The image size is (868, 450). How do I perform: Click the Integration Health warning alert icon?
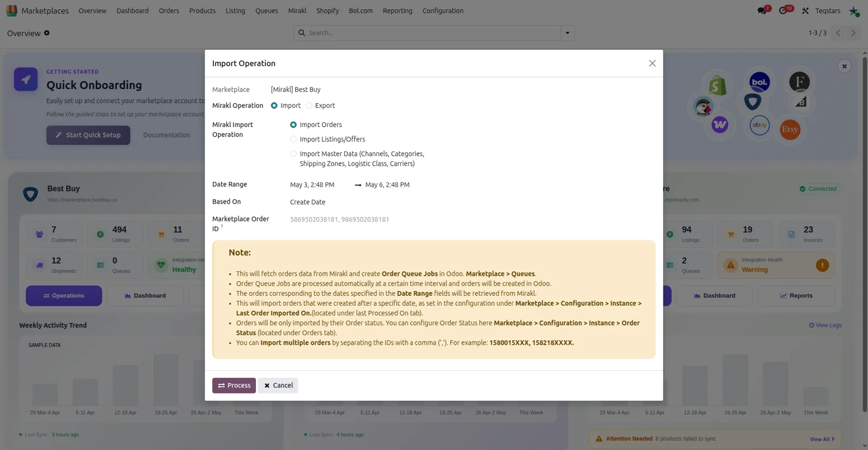(x=822, y=265)
